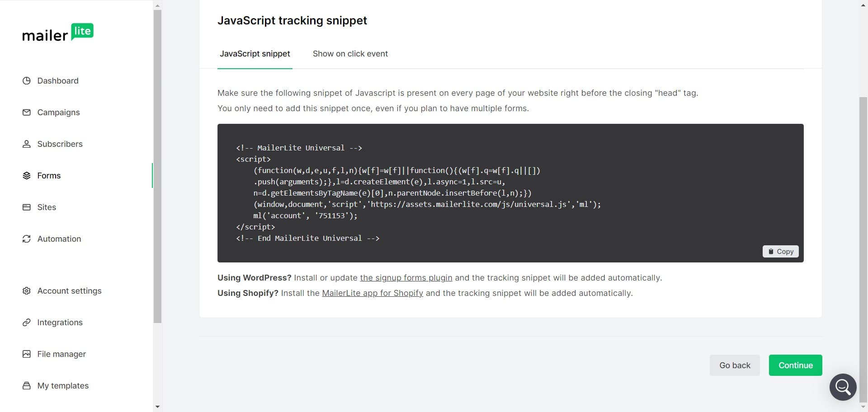Click the Integrations link icon

pyautogui.click(x=27, y=322)
